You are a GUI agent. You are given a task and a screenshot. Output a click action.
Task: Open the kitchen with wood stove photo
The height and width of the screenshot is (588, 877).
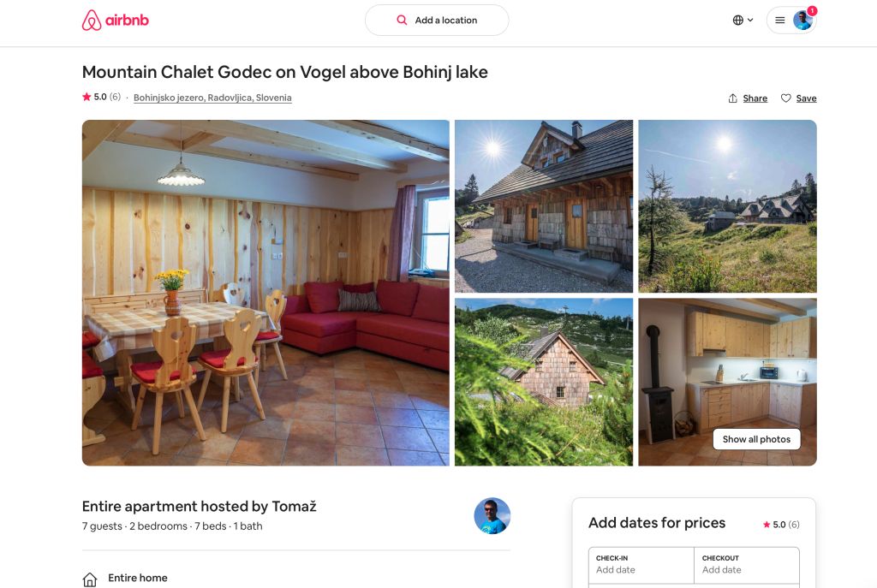727,368
